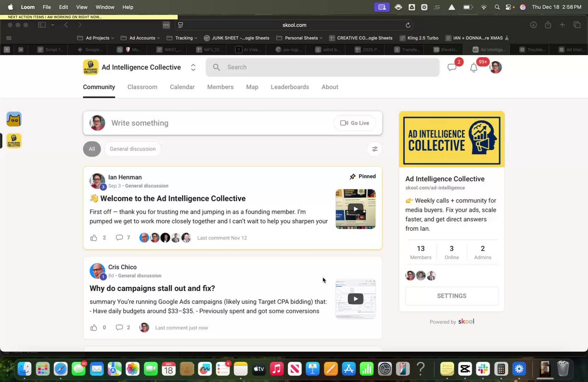588x382 pixels.
Task: Open comments on Why do campaigns stall post
Action: 119,328
